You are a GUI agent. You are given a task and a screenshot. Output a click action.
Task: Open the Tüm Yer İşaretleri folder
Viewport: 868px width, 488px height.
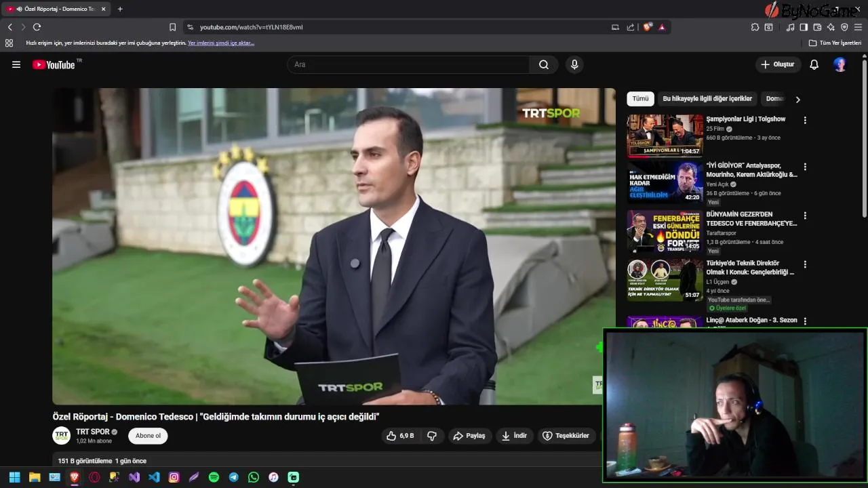[x=835, y=43]
